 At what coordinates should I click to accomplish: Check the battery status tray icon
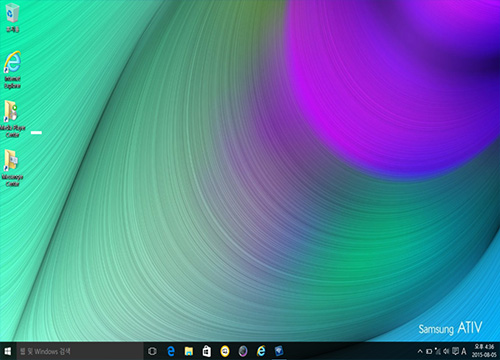(x=429, y=351)
